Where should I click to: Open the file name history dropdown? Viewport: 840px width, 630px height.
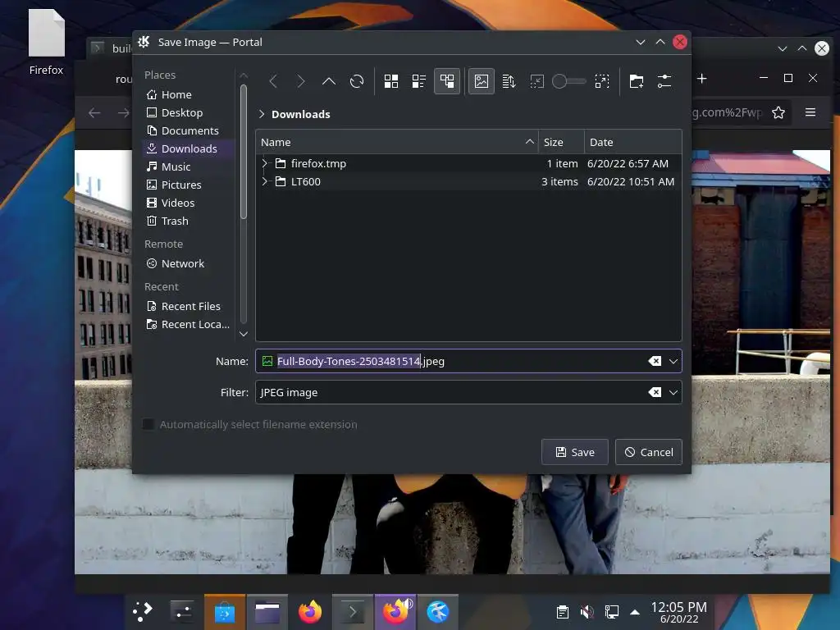click(x=673, y=361)
